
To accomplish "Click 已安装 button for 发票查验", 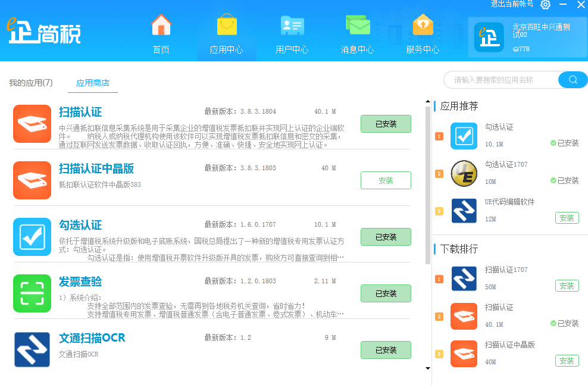I will coord(386,293).
